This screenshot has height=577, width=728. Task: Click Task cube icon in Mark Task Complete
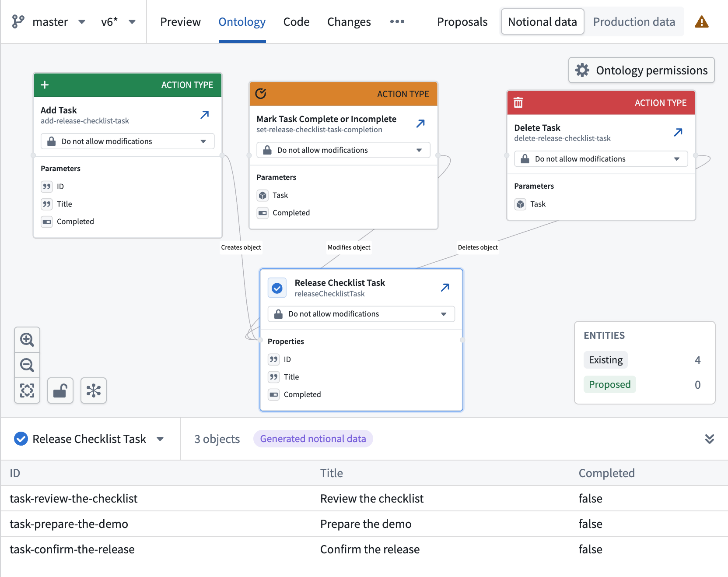click(262, 195)
